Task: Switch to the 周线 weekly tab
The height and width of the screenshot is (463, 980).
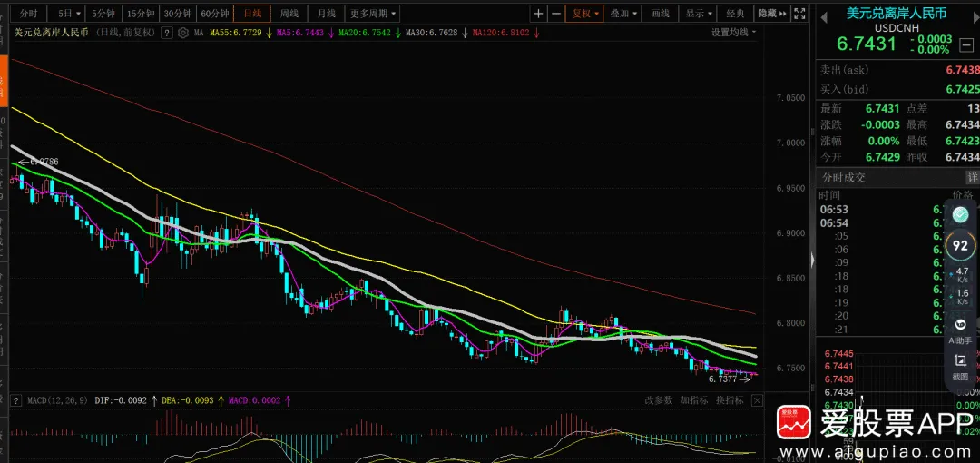Action: [289, 13]
